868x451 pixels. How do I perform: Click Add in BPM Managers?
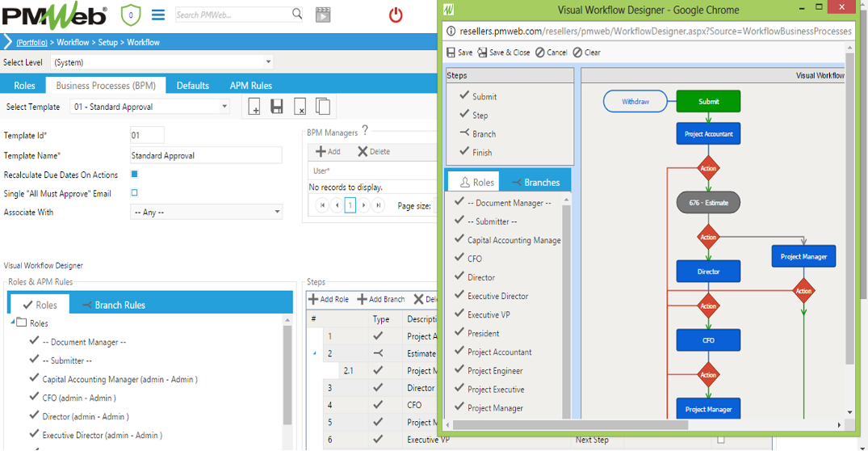(x=328, y=151)
